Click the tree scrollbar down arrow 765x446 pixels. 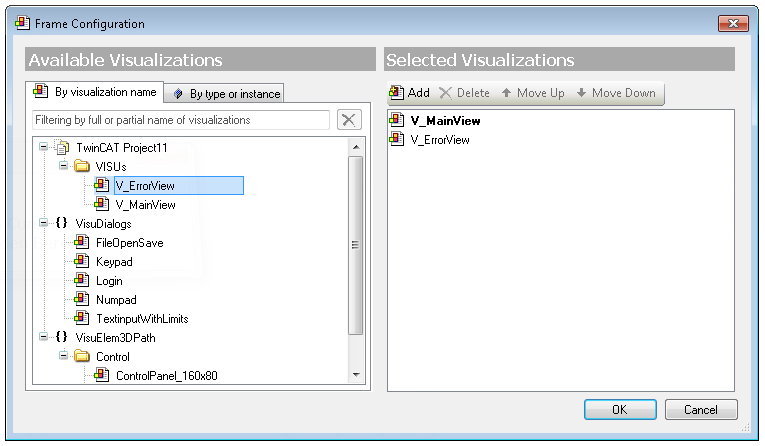(356, 375)
